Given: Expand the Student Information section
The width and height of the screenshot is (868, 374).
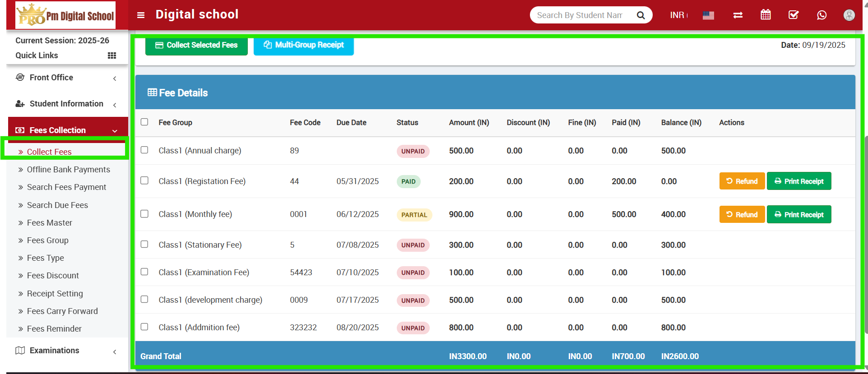Looking at the screenshot, I should tap(66, 104).
